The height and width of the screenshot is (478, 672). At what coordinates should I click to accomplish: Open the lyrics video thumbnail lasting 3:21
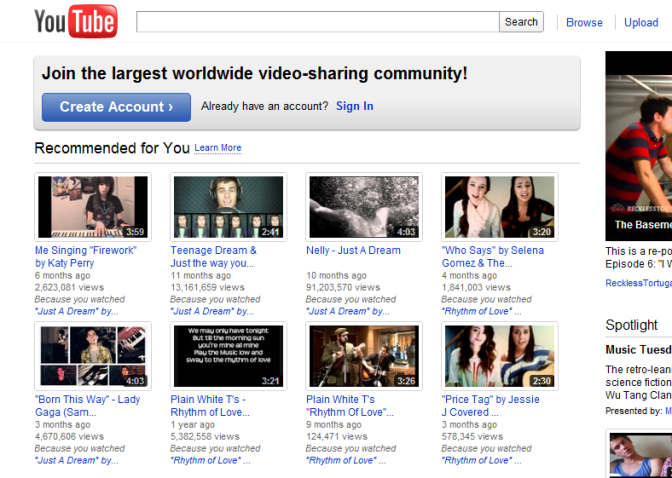(x=228, y=356)
